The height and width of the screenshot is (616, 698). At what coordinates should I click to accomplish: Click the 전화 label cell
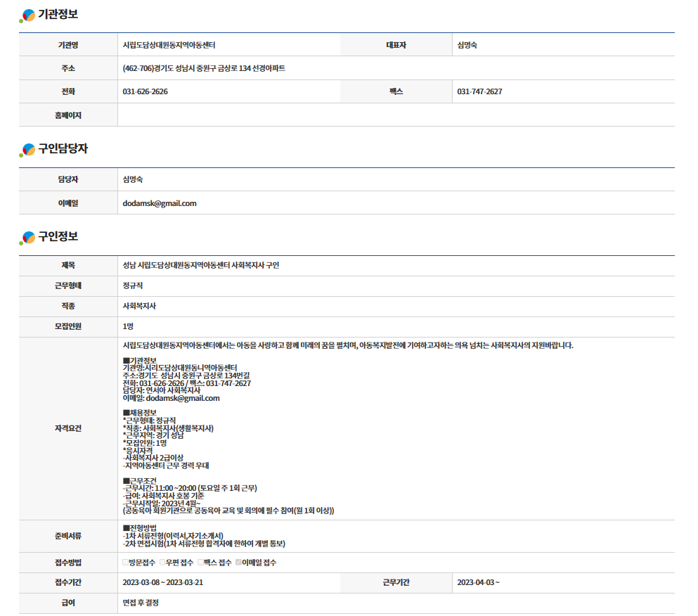point(68,91)
